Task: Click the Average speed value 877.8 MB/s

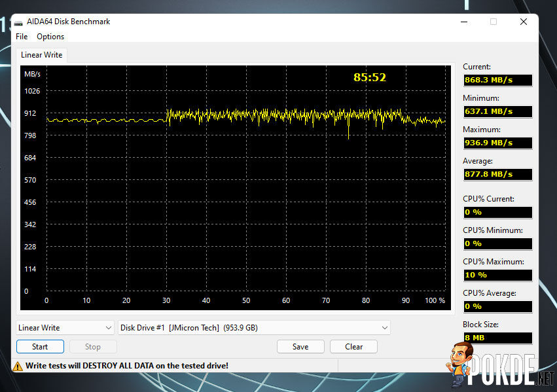Action: 497,174
